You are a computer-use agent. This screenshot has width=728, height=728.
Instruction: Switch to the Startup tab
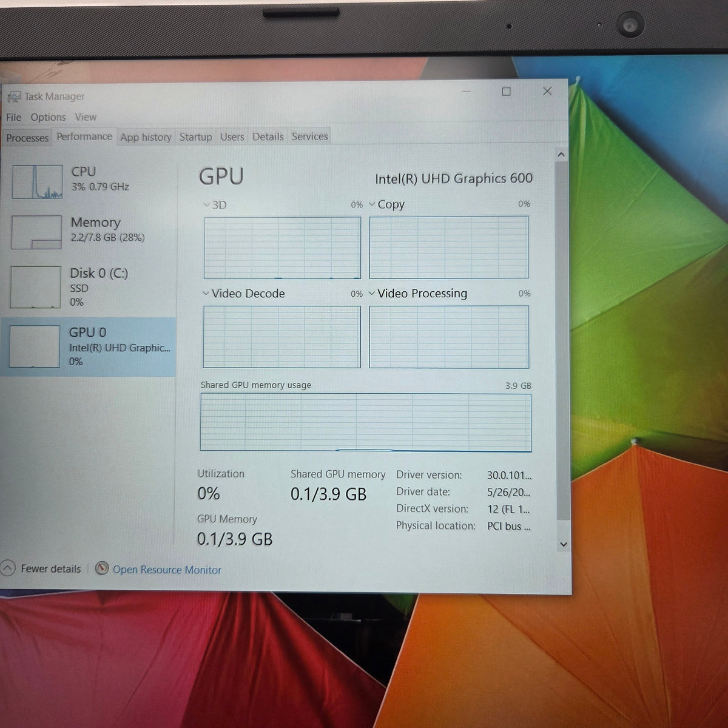click(x=195, y=137)
